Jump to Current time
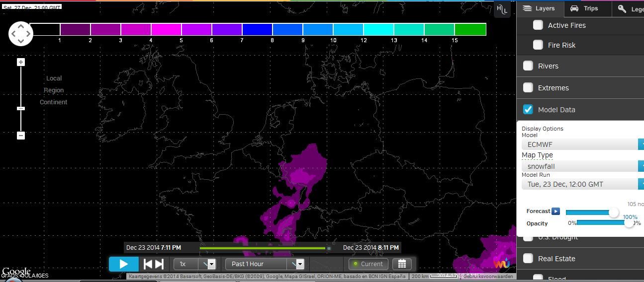The image size is (644, 282). tap(368, 264)
